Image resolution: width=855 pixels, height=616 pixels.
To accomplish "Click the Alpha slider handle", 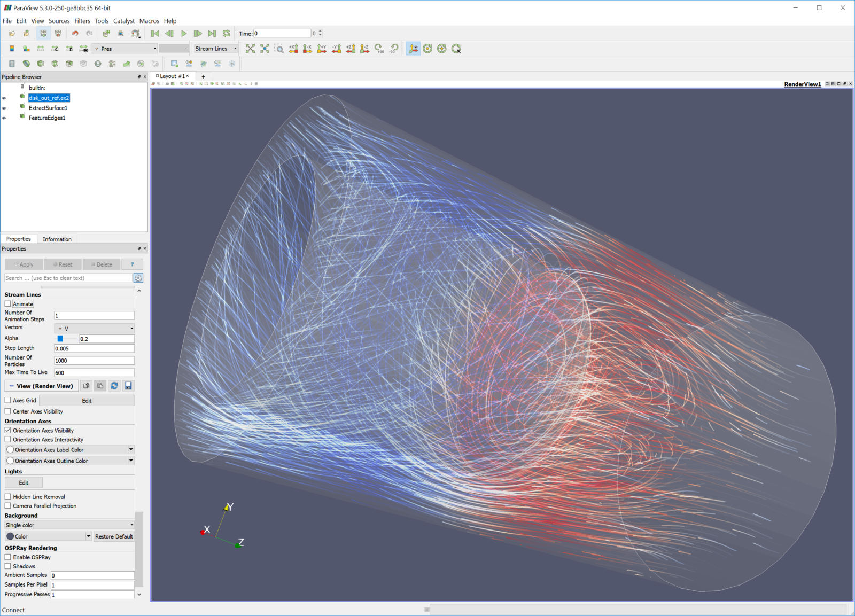I will pyautogui.click(x=60, y=339).
